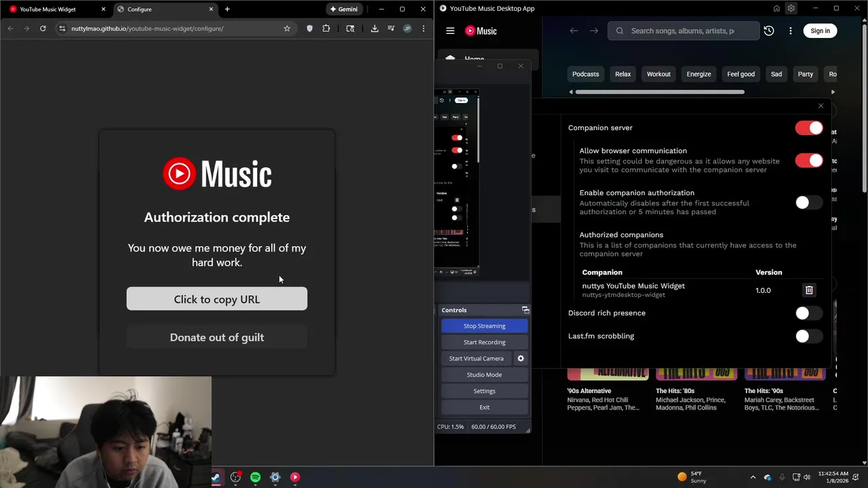View site information icon in address bar

[62, 28]
